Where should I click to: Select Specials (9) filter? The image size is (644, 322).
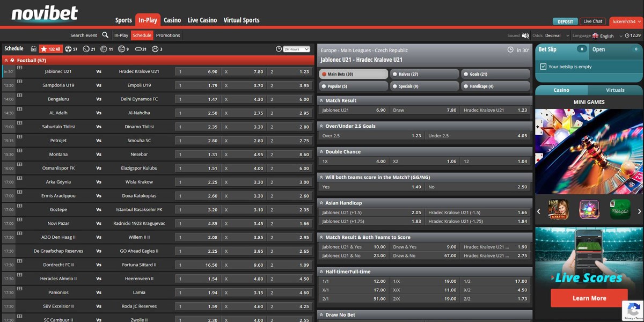[x=425, y=86]
